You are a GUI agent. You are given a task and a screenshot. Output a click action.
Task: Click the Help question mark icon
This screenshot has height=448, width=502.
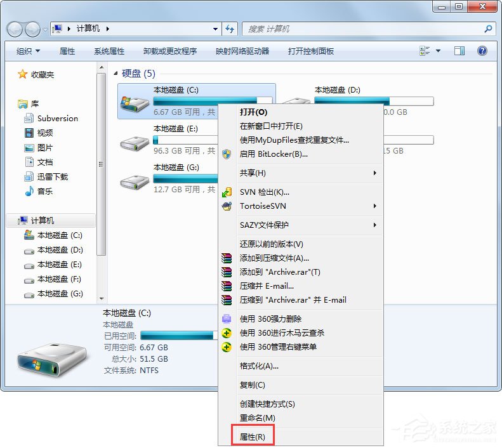coord(482,51)
